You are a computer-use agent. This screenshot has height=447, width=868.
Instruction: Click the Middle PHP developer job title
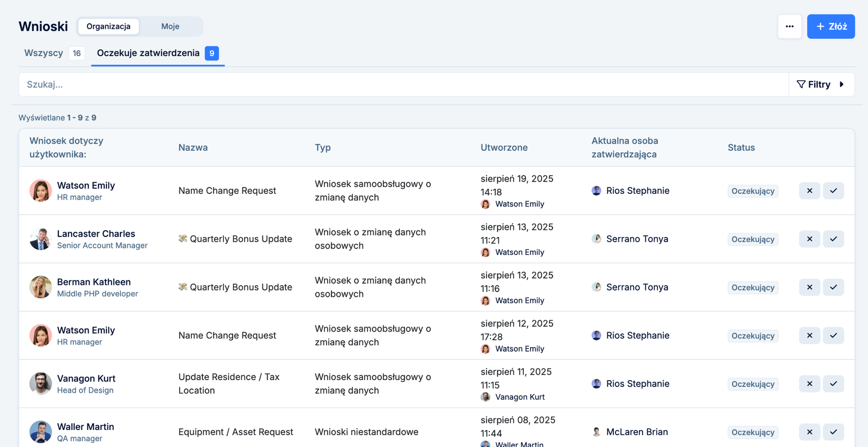point(97,294)
